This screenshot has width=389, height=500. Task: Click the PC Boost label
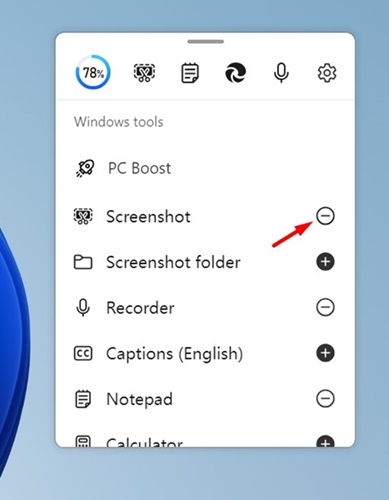point(139,168)
